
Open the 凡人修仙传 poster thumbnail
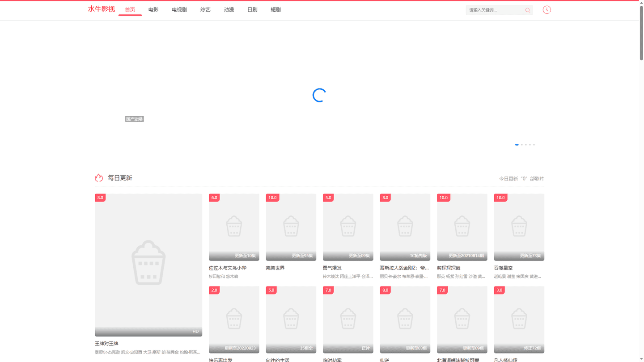[519, 320]
